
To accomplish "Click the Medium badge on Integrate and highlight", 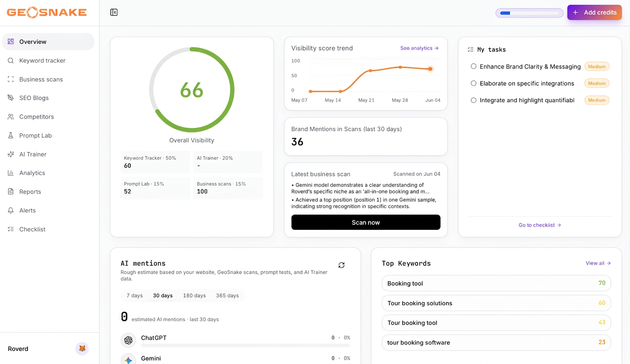I will 597,100.
